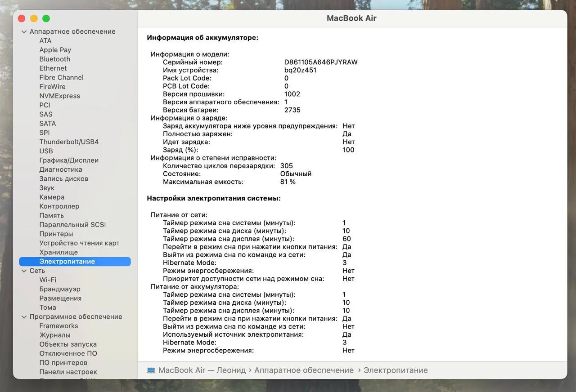
Task: Open the Хранилище entry
Action: coord(58,252)
